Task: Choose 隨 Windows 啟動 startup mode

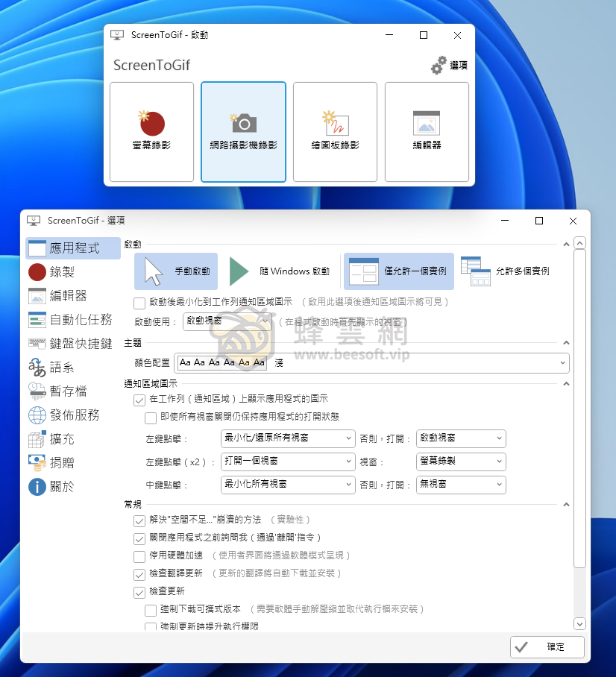Action: 280,271
